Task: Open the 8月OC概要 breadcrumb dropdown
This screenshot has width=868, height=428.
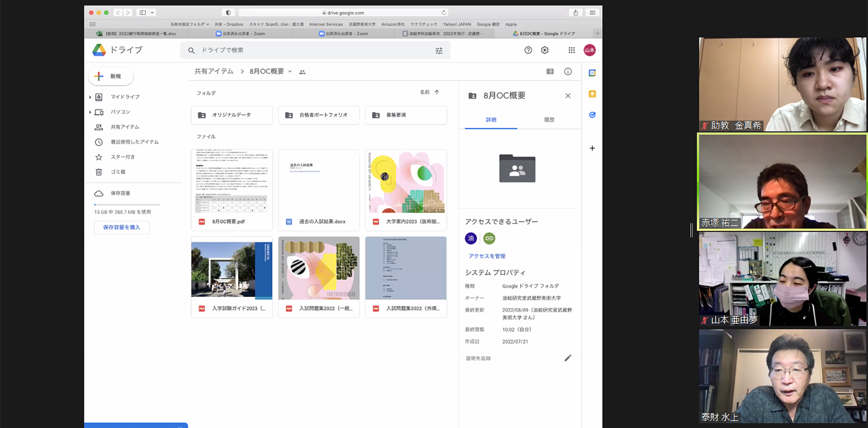Action: [290, 72]
